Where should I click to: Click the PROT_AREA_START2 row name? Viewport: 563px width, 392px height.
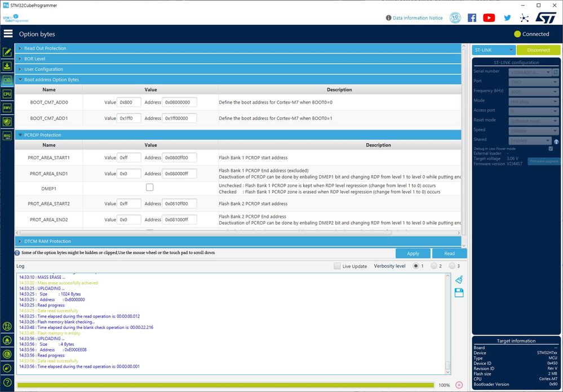(49, 203)
